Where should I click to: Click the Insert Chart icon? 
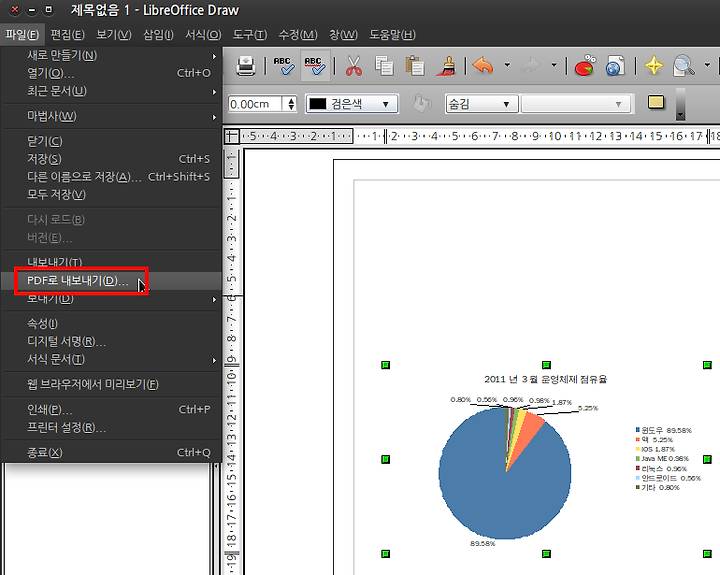[x=585, y=66]
